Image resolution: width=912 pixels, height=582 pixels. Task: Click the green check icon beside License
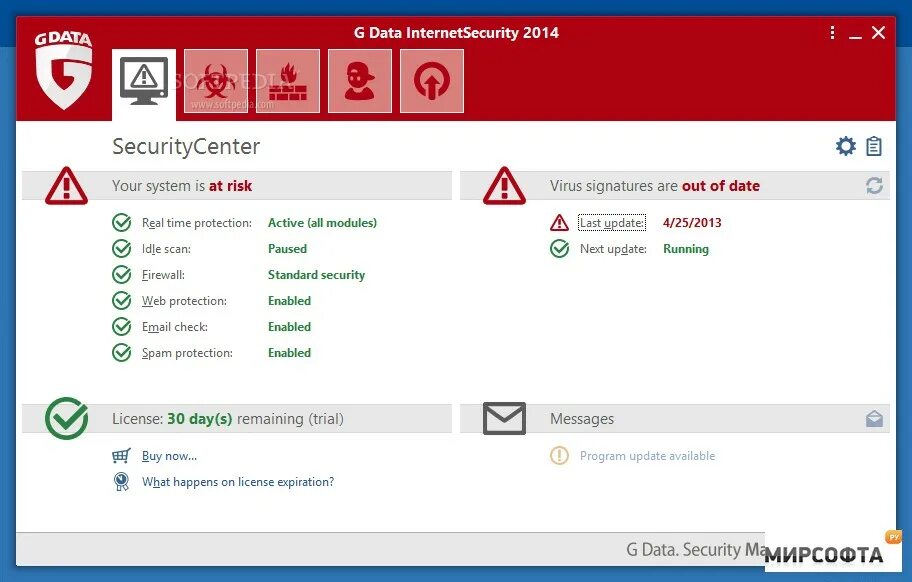coord(67,418)
